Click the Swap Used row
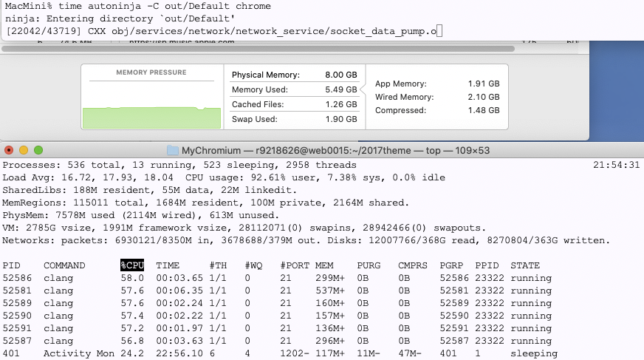The image size is (644, 360). [294, 119]
